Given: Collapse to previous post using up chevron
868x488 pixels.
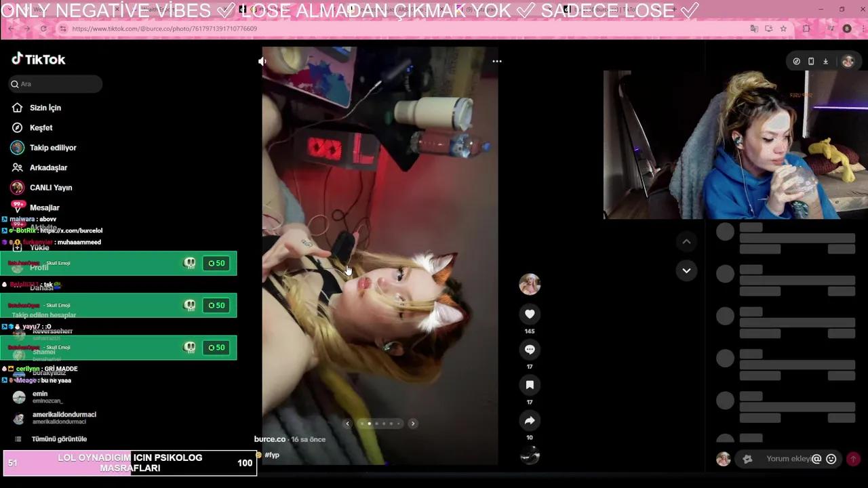Looking at the screenshot, I should tap(686, 241).
